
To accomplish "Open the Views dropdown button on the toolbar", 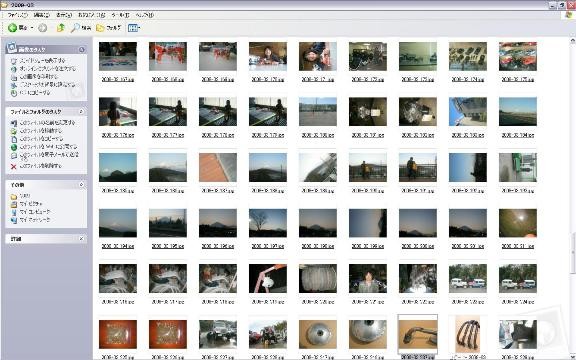I will point(134,28).
